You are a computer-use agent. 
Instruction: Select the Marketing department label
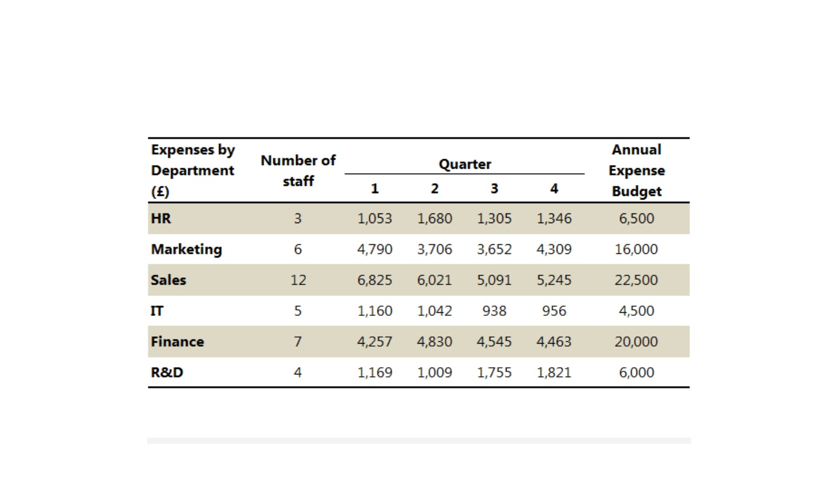(x=186, y=249)
